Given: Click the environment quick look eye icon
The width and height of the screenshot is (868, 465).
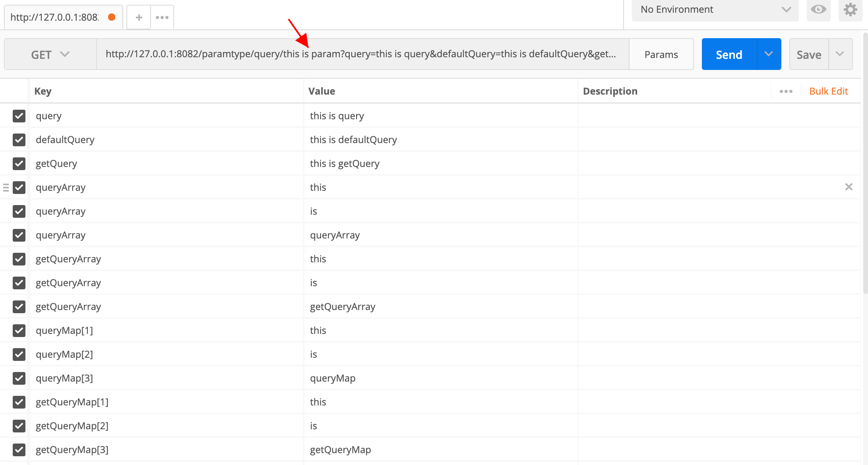Looking at the screenshot, I should [x=818, y=10].
